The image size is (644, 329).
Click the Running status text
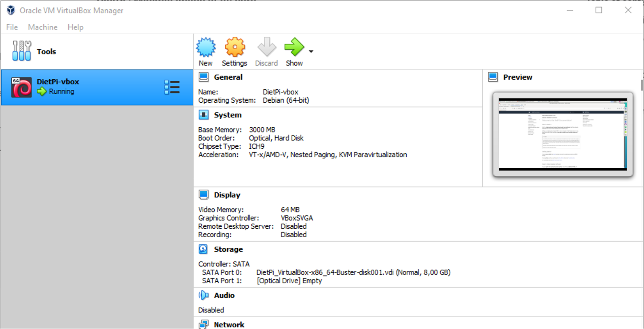point(61,91)
